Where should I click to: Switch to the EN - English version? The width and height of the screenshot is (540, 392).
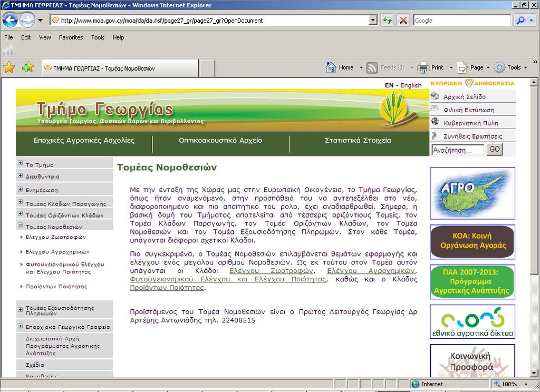pyautogui.click(x=403, y=85)
